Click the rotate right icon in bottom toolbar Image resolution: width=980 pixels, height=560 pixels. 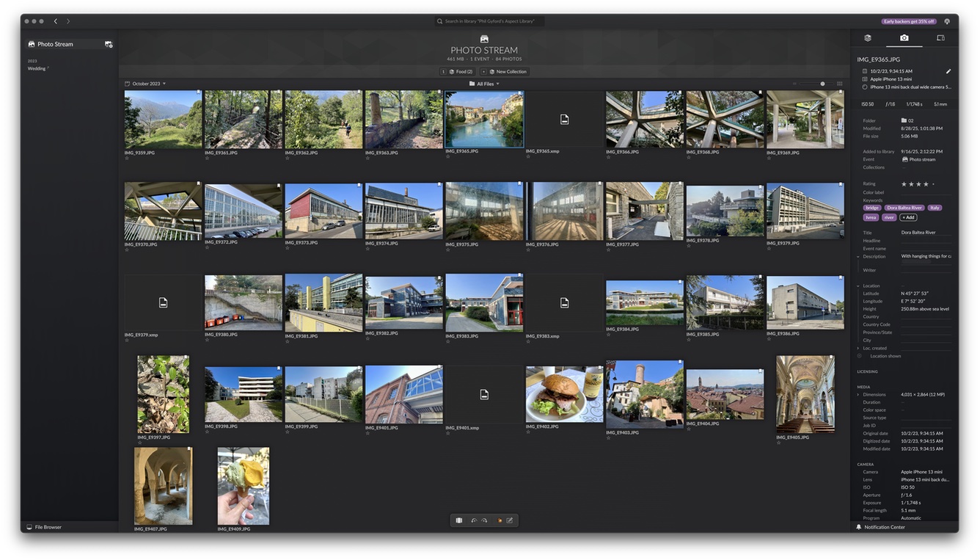[x=484, y=520]
